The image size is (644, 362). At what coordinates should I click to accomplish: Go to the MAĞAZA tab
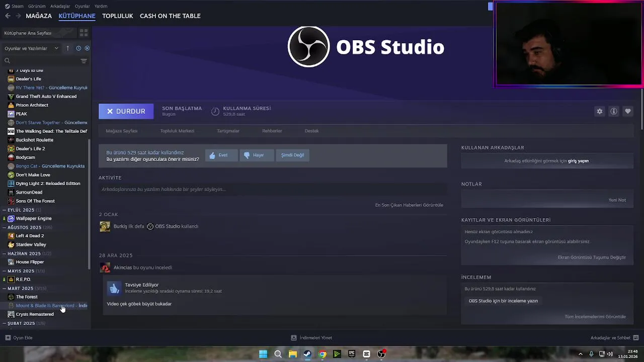pos(39,16)
